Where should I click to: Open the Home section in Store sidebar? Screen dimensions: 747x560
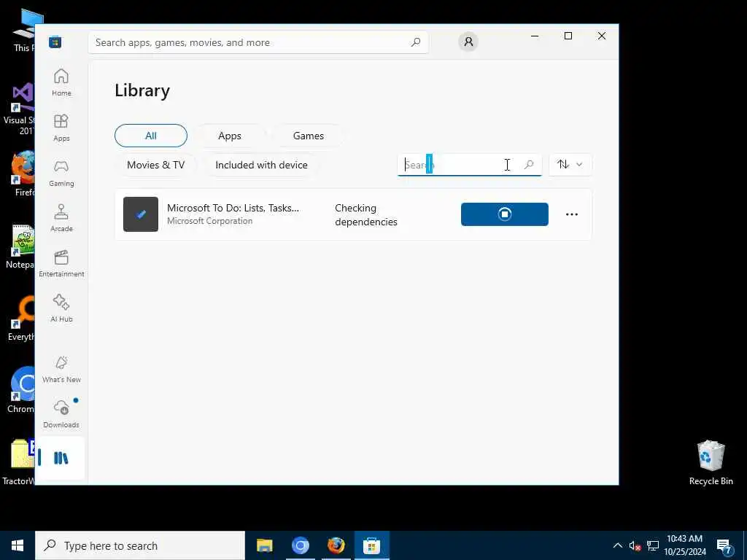click(61, 82)
